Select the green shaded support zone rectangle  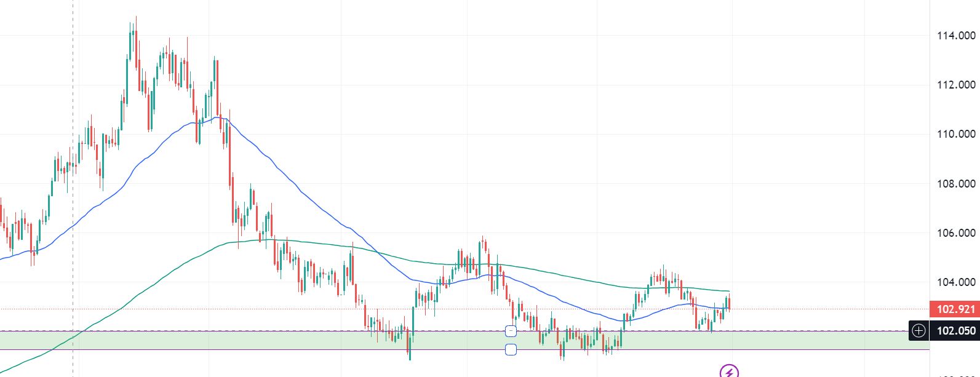point(246,341)
